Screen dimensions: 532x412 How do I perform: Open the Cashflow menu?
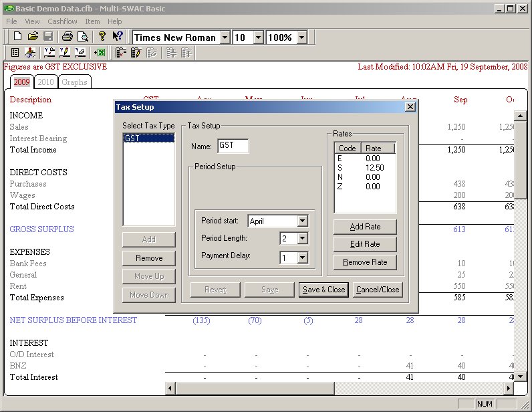click(62, 21)
